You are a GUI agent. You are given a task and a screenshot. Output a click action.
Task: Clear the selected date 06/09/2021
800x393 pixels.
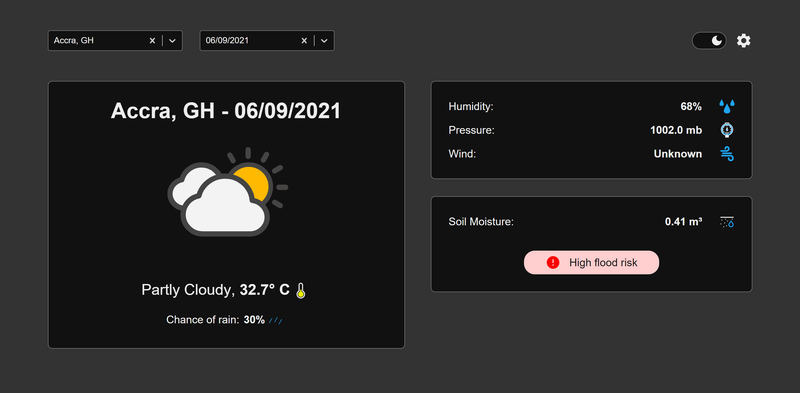304,41
